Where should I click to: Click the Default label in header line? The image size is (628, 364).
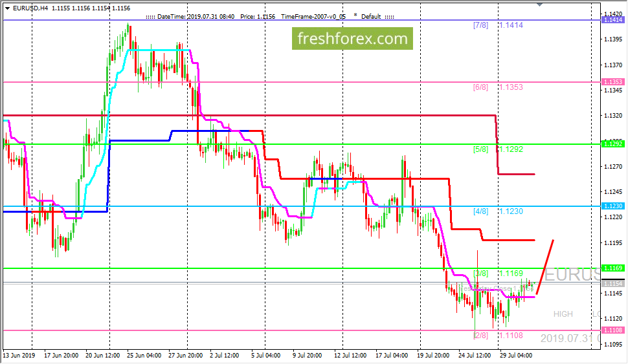[x=371, y=16]
